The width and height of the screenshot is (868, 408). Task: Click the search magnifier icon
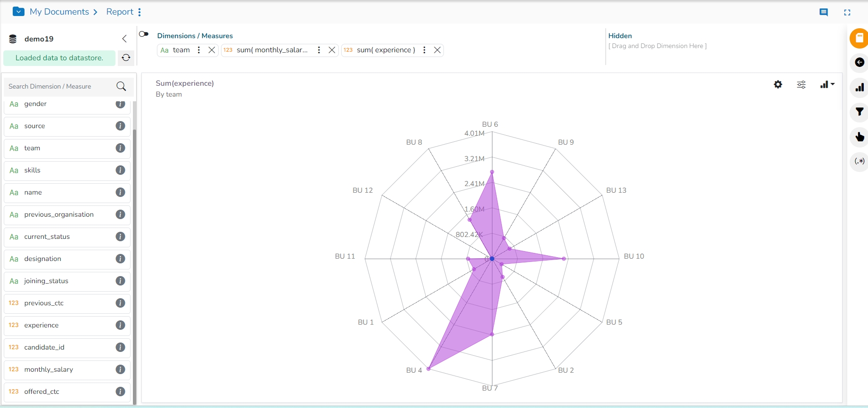point(121,87)
